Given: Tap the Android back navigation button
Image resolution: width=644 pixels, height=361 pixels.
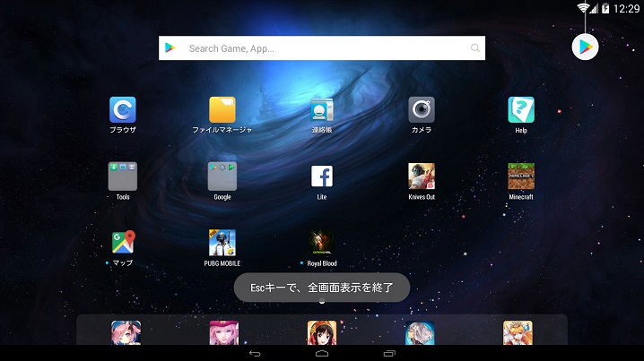Looking at the screenshot, I should point(255,354).
